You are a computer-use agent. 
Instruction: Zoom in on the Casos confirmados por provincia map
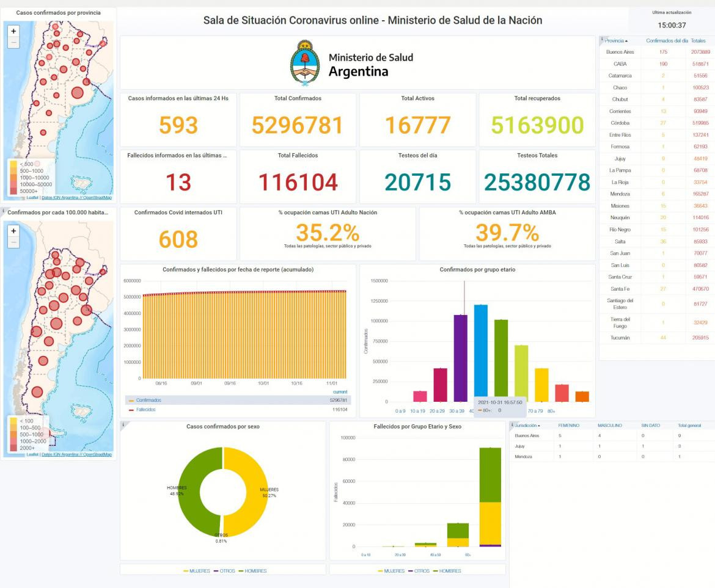[13, 31]
